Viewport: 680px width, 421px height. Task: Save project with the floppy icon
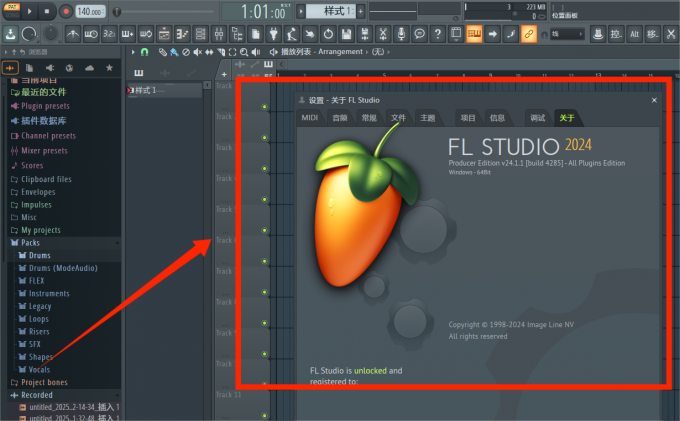point(347,34)
